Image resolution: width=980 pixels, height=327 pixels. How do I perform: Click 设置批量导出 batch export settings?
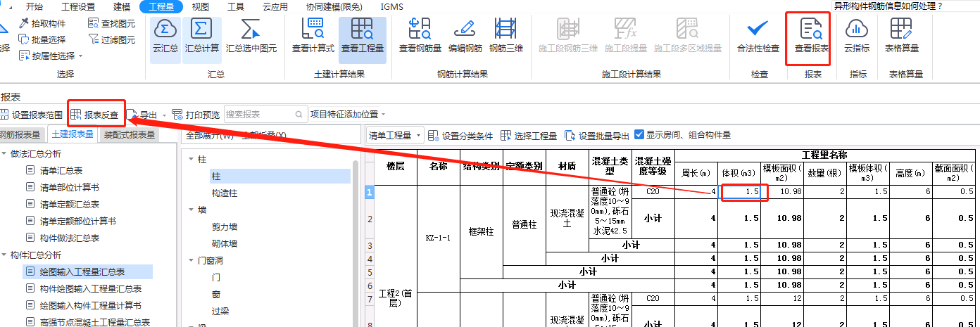click(597, 136)
